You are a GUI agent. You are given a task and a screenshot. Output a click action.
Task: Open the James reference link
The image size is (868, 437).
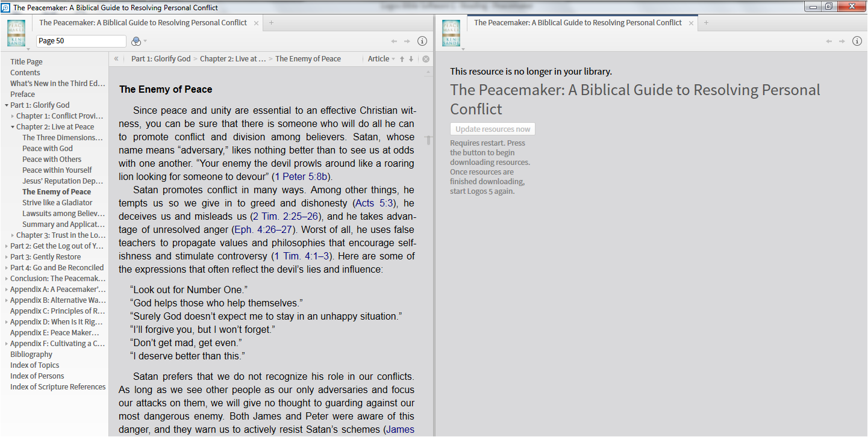(x=400, y=430)
